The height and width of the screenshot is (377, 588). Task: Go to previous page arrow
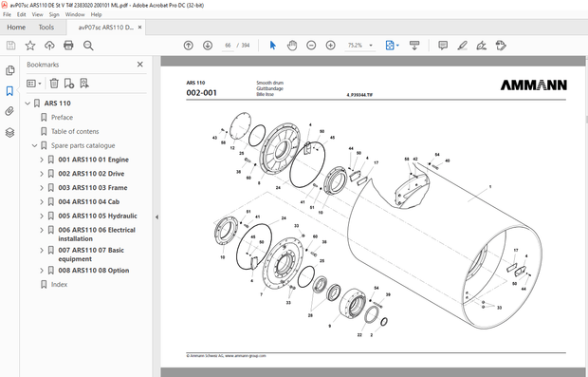[x=188, y=46]
